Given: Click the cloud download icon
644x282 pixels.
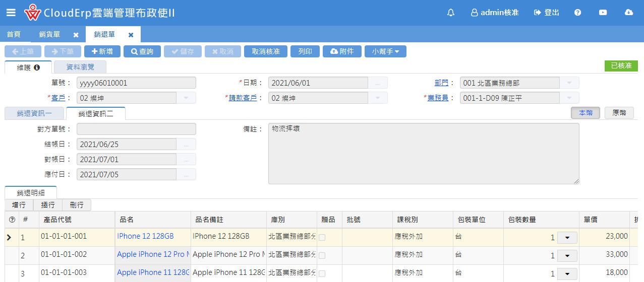Looking at the screenshot, I should [628, 13].
